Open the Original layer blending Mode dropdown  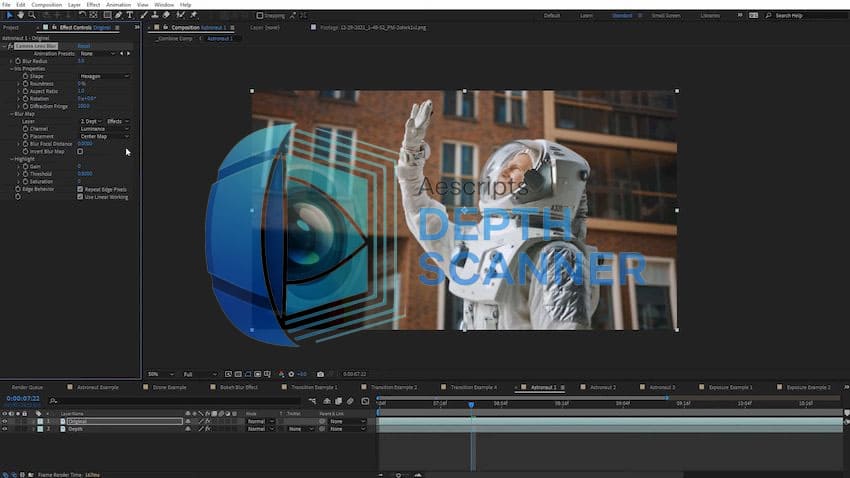(260, 421)
